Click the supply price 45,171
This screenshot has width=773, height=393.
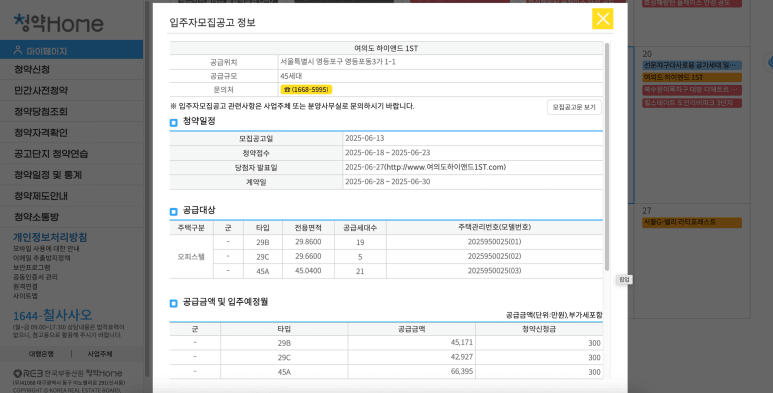tap(461, 342)
